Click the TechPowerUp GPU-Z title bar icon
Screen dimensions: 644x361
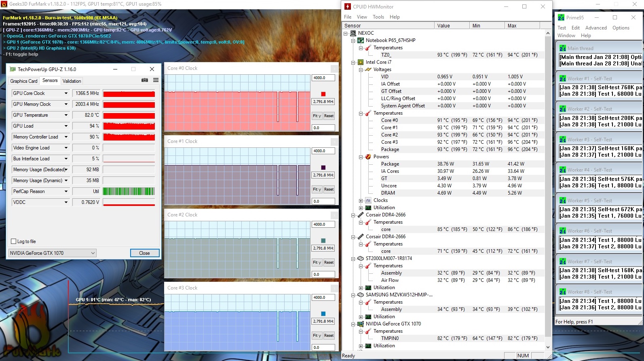13,69
